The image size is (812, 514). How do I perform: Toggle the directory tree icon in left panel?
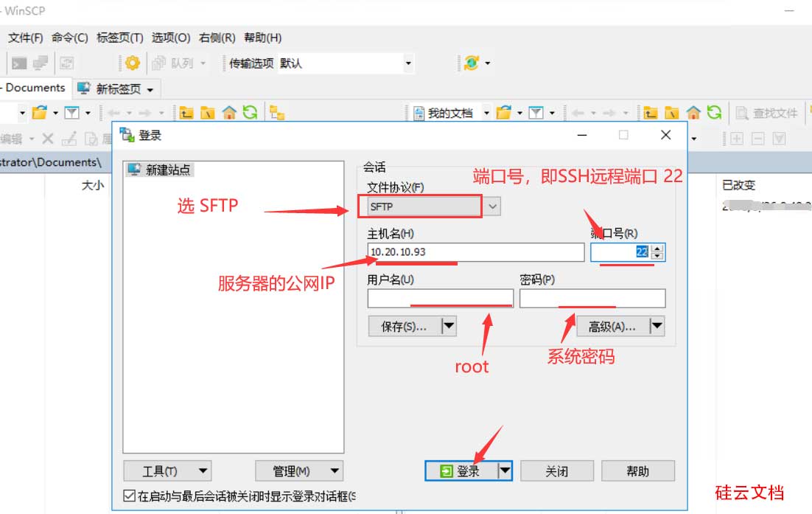click(x=277, y=112)
